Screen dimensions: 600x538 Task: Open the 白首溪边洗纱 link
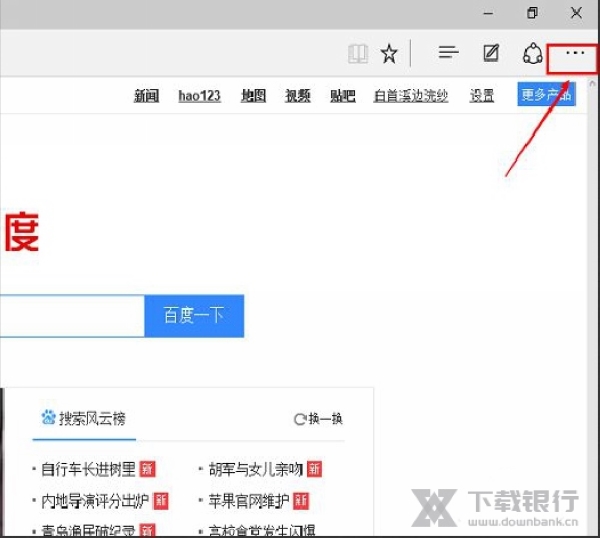tap(411, 96)
